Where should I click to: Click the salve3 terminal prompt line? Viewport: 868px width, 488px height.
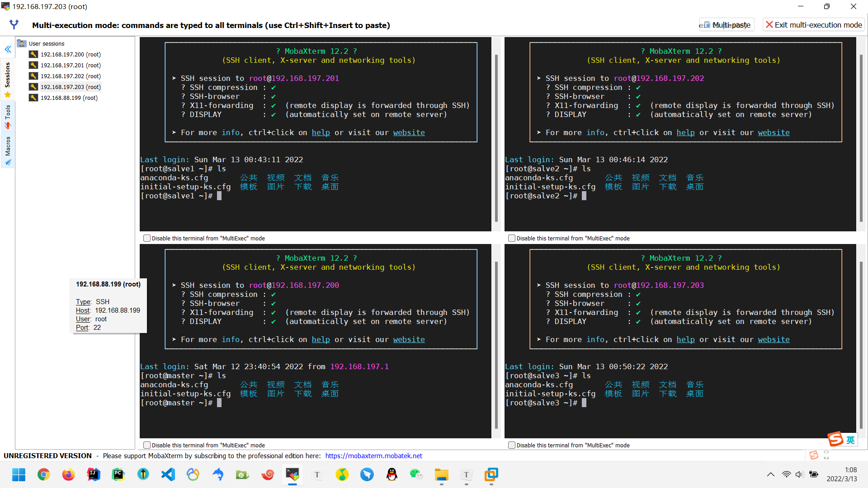pos(546,403)
